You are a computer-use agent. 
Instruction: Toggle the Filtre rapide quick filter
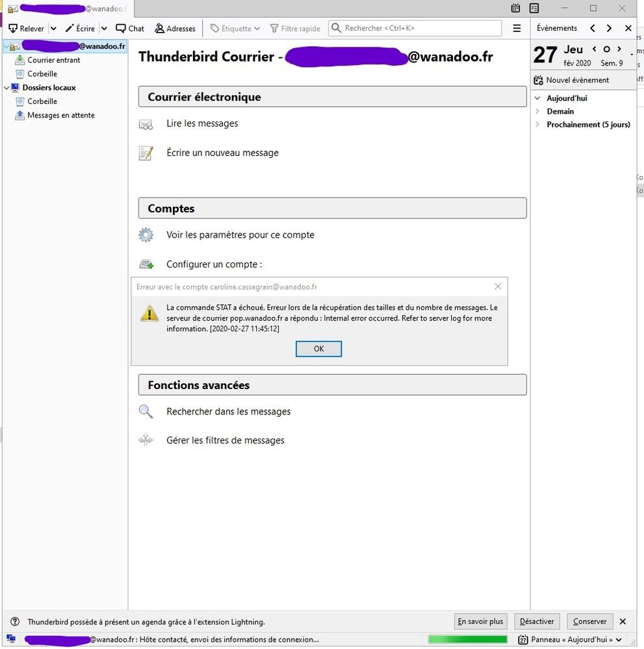pyautogui.click(x=295, y=29)
